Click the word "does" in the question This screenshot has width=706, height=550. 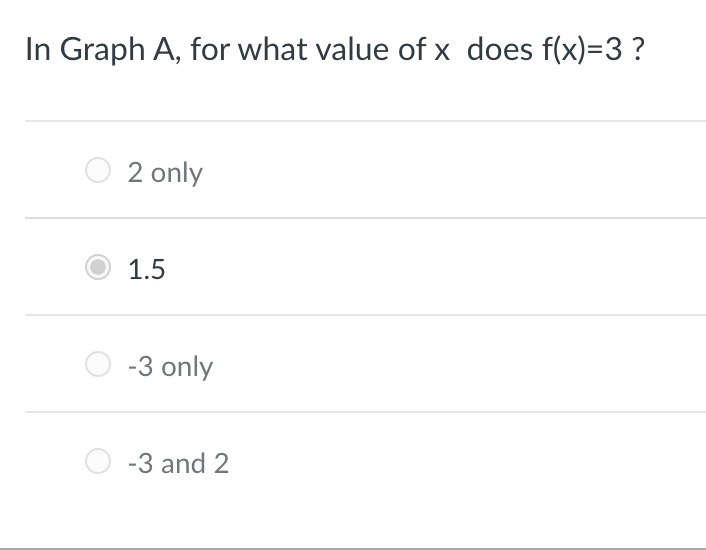tap(500, 49)
